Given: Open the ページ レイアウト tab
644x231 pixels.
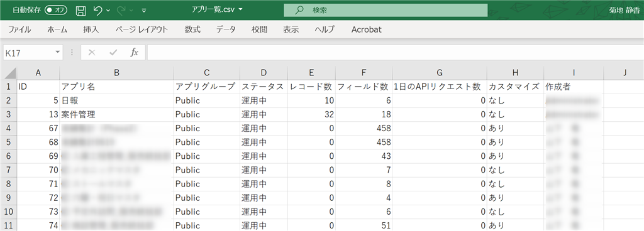Looking at the screenshot, I should (x=142, y=30).
